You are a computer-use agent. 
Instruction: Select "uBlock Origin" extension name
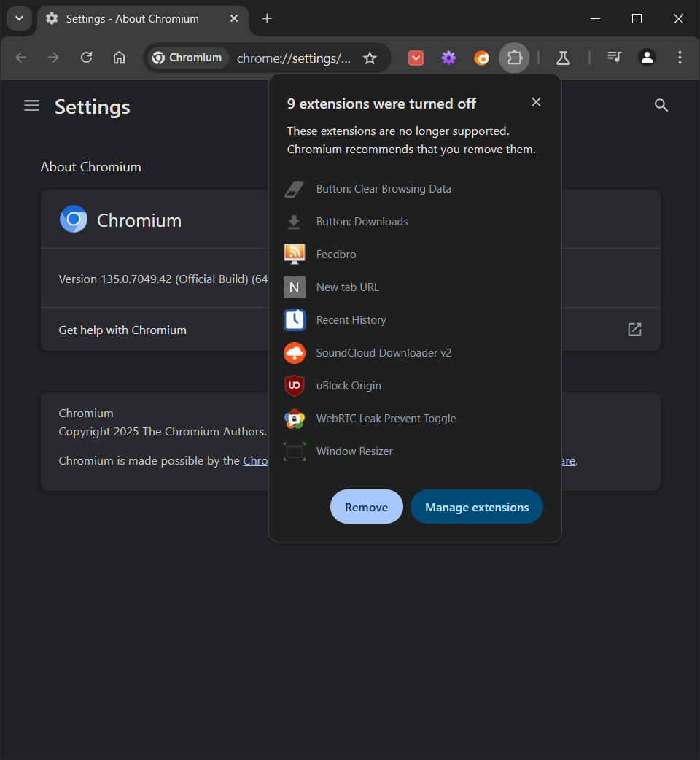(349, 386)
